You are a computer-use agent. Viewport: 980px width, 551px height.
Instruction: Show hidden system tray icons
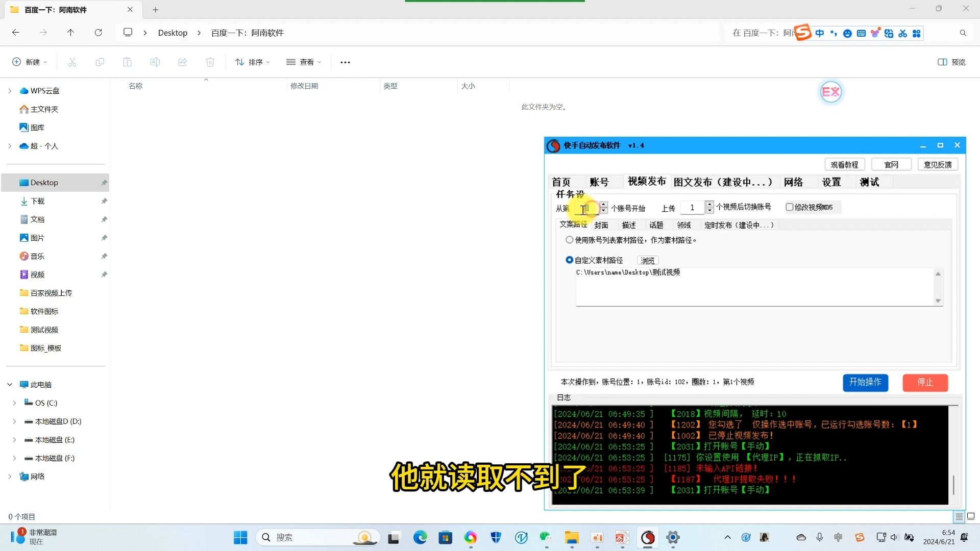point(727,537)
